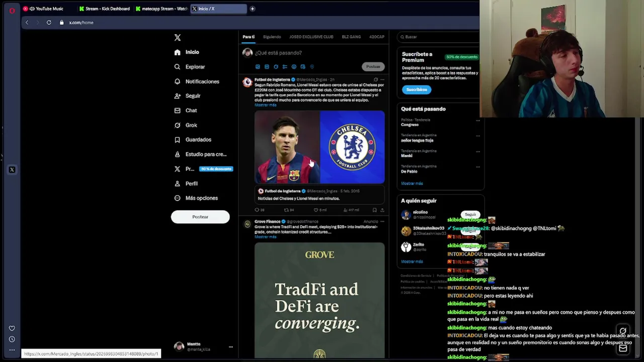Click the media image icon in composer
644x362 pixels.
258,67
